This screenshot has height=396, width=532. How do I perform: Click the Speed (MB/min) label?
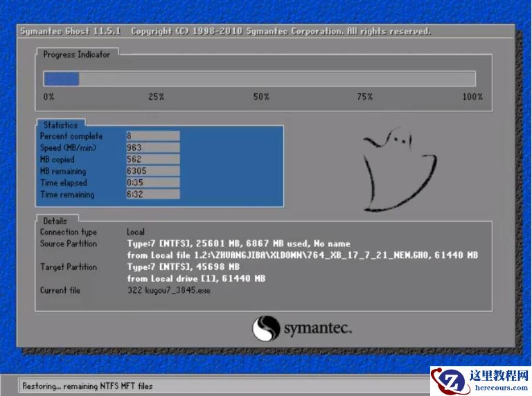point(68,148)
